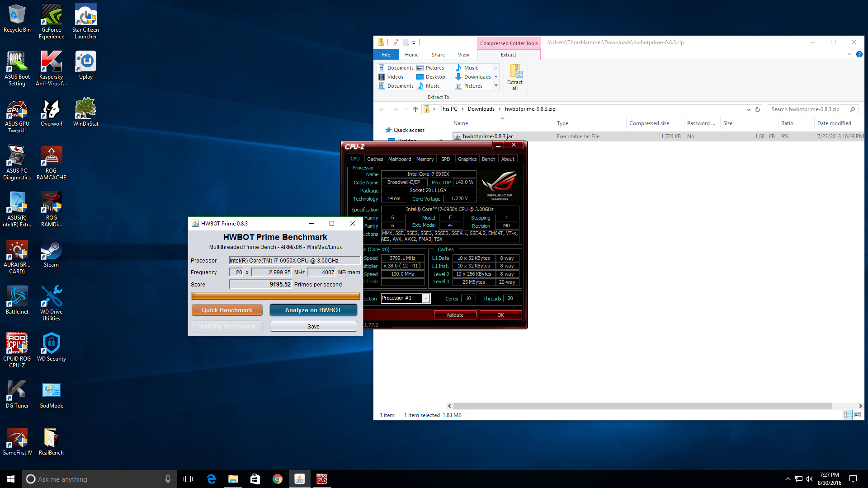Open Steam desktop icon

52,253
